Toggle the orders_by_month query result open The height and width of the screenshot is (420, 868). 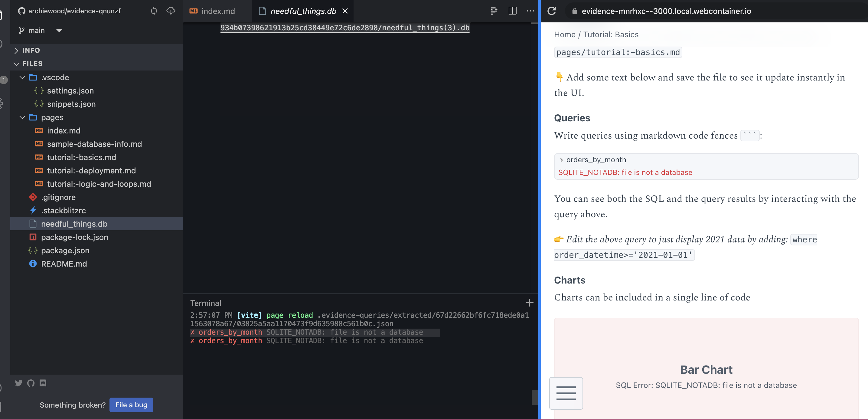point(562,159)
